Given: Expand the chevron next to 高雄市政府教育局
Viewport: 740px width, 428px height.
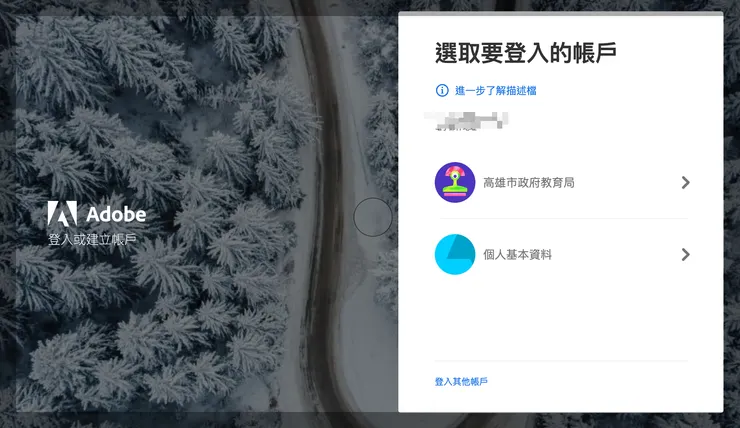Looking at the screenshot, I should point(686,183).
